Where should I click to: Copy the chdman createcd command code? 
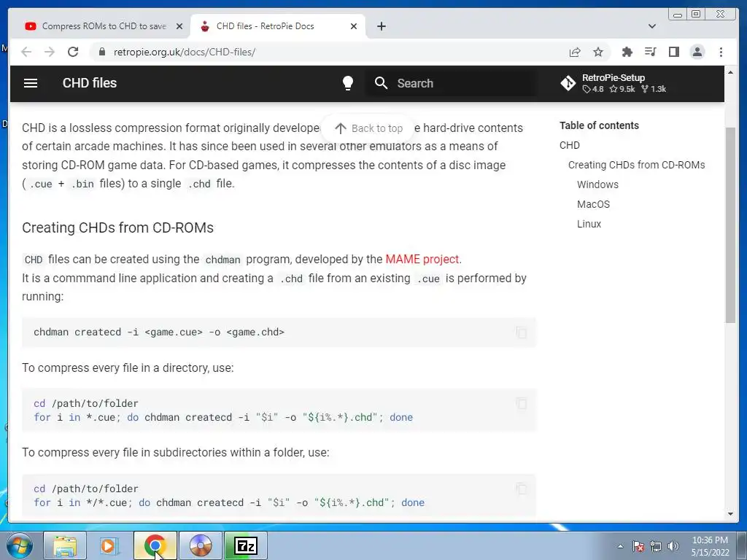point(521,332)
